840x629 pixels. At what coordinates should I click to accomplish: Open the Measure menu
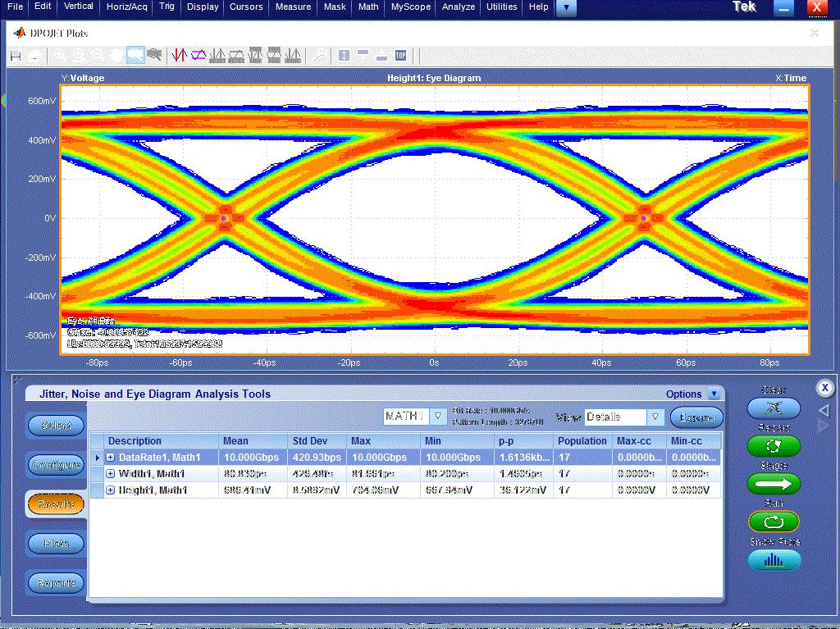293,7
